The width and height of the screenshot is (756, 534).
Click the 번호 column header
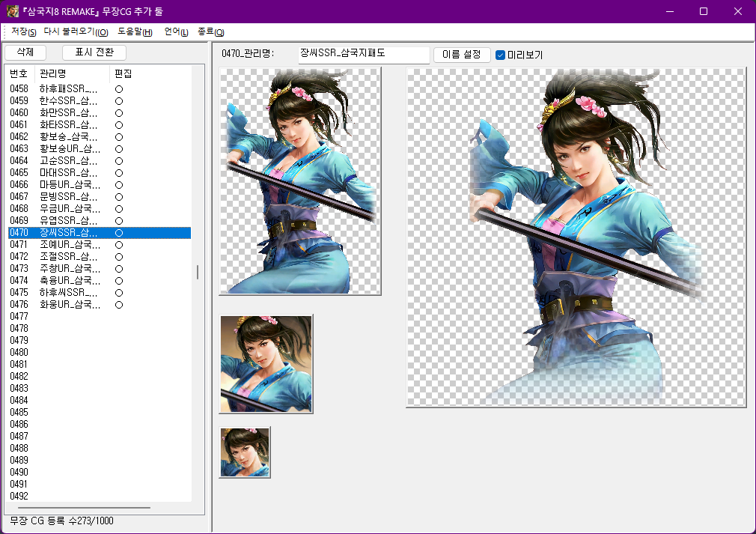click(x=20, y=74)
